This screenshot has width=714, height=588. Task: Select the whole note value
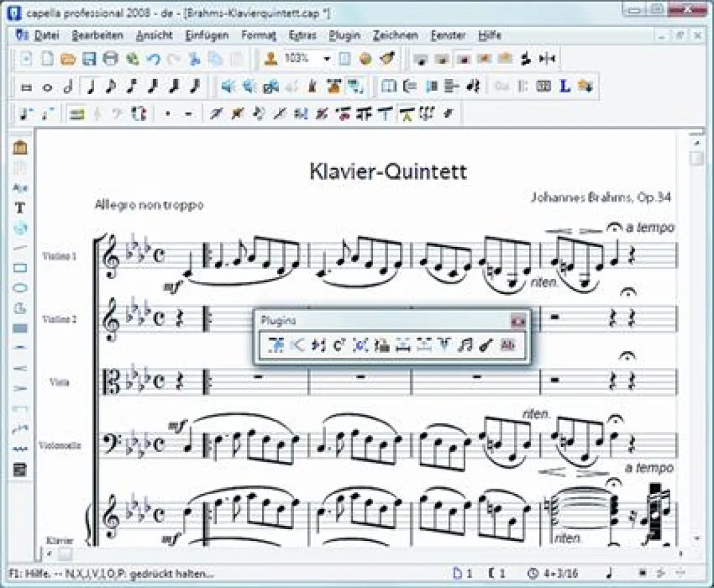click(47, 86)
